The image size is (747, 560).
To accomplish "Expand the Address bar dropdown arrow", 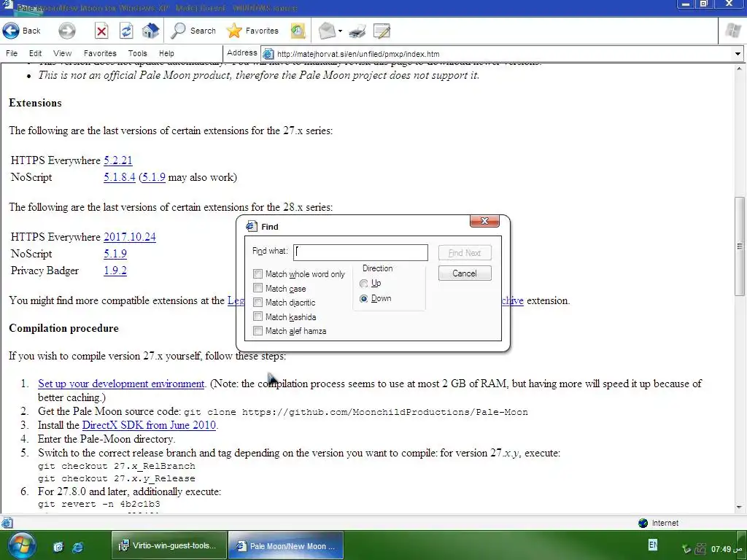I will 738,54.
